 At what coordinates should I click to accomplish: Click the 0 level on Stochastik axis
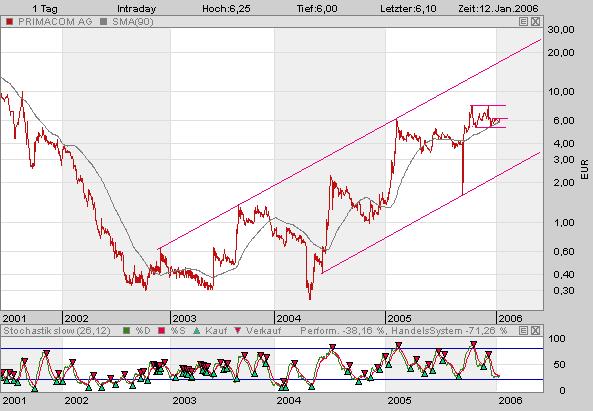tap(562, 391)
